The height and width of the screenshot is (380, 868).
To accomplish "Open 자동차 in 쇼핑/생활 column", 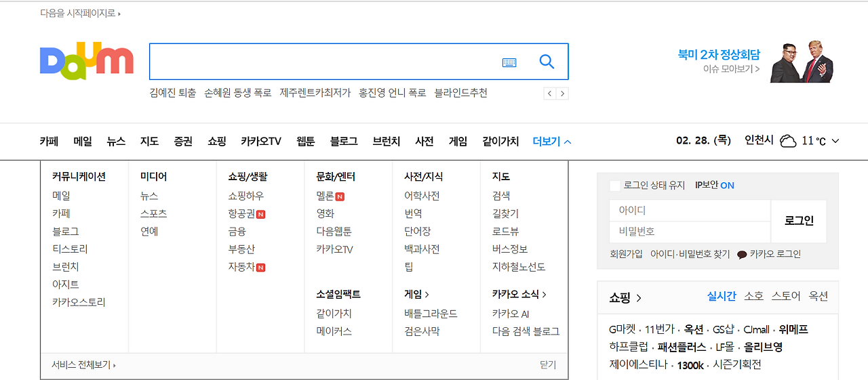I will [241, 267].
